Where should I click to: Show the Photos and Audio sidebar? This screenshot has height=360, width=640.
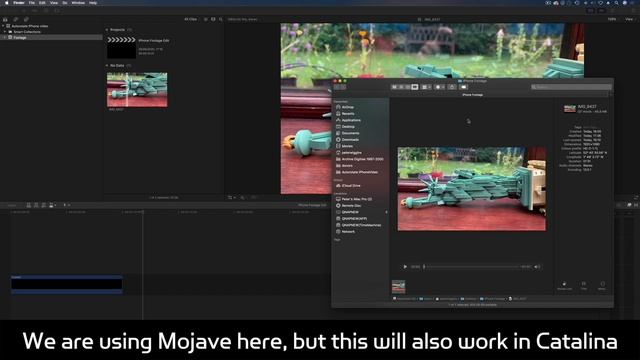click(x=16, y=19)
